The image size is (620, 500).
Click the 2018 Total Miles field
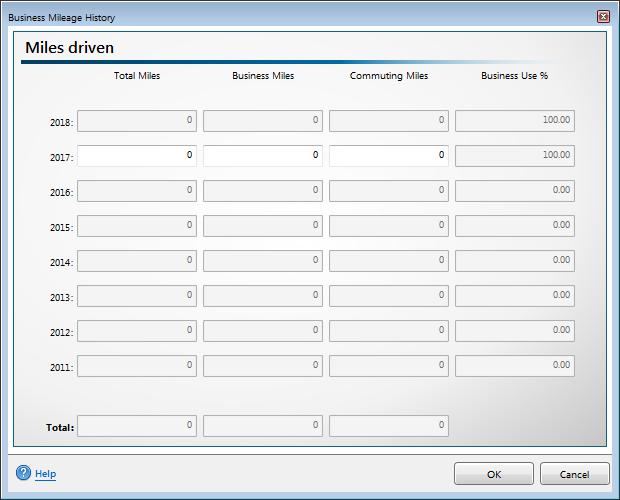coord(137,121)
